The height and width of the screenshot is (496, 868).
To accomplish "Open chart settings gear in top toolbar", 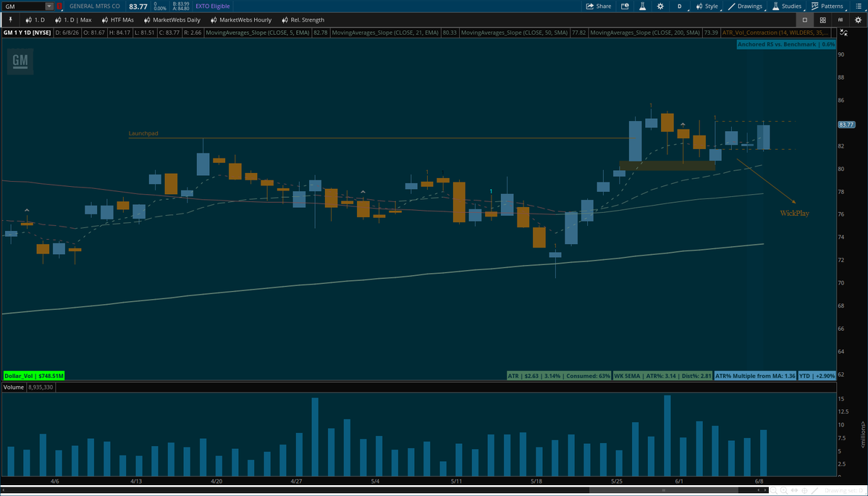I will point(660,6).
